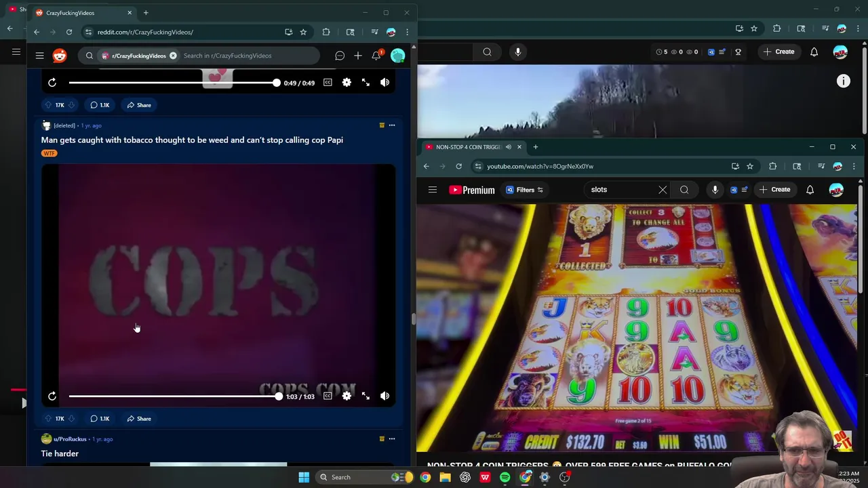Viewport: 868px width, 488px height.
Task: Start voice search in slots YouTube window
Action: pos(715,190)
